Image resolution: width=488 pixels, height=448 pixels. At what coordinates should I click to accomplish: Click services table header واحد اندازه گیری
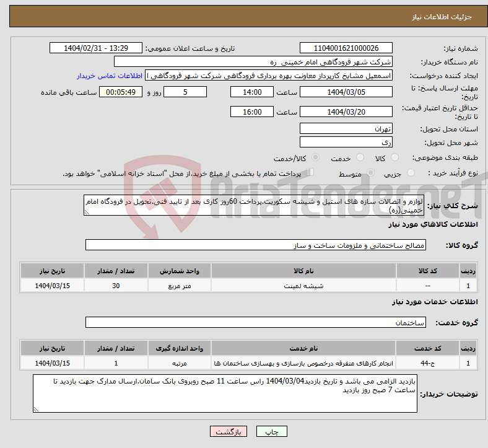[180, 348]
